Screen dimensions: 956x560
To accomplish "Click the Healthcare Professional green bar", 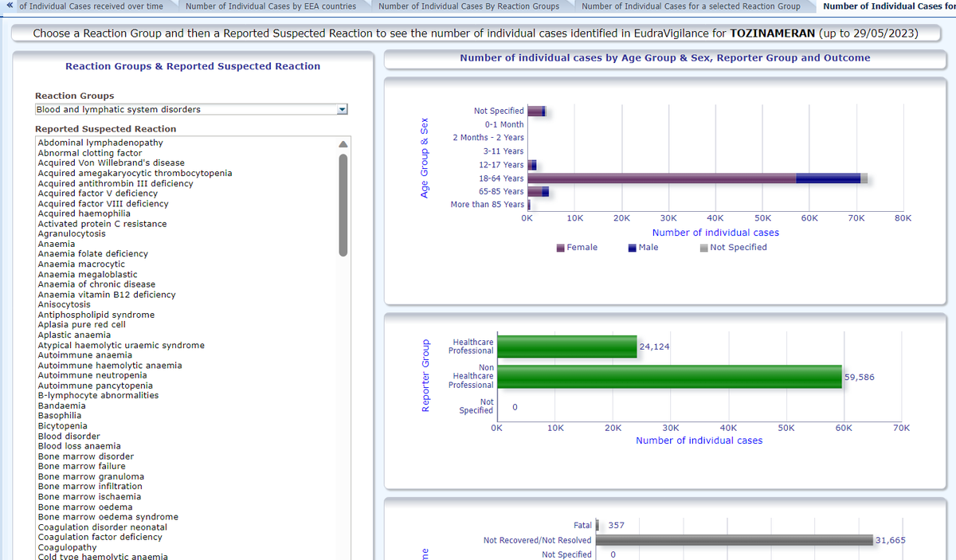I will pos(566,347).
